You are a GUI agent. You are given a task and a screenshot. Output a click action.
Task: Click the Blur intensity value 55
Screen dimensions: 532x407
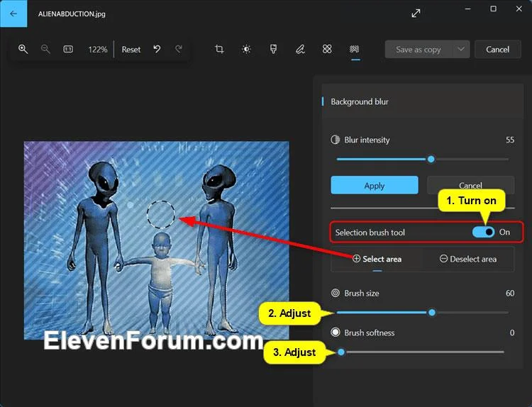pyautogui.click(x=510, y=140)
